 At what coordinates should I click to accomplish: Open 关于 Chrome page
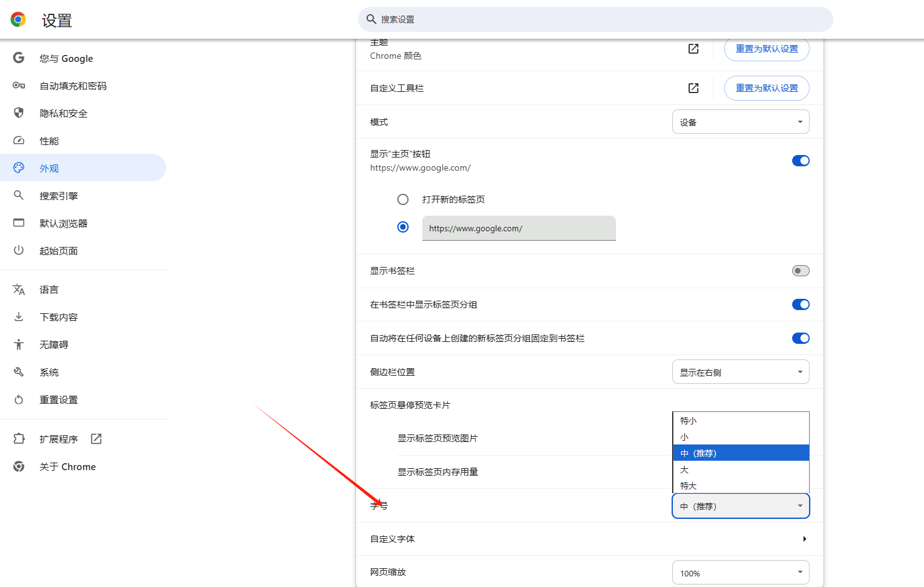pos(83,466)
